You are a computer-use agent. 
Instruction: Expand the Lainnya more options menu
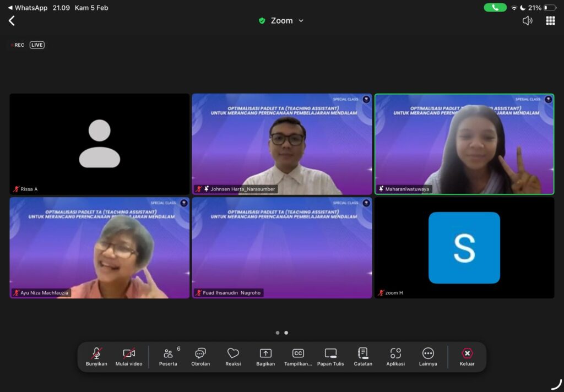pyautogui.click(x=428, y=357)
